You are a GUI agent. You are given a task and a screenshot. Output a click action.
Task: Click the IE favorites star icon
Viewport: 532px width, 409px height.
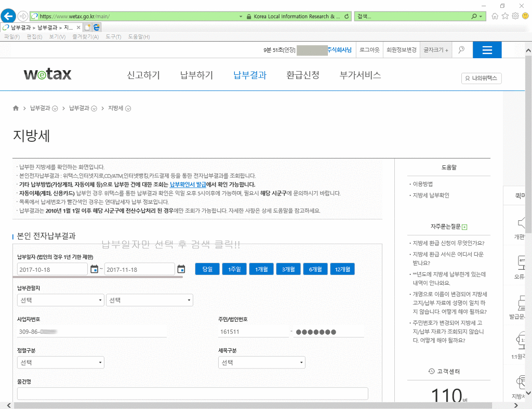505,16
